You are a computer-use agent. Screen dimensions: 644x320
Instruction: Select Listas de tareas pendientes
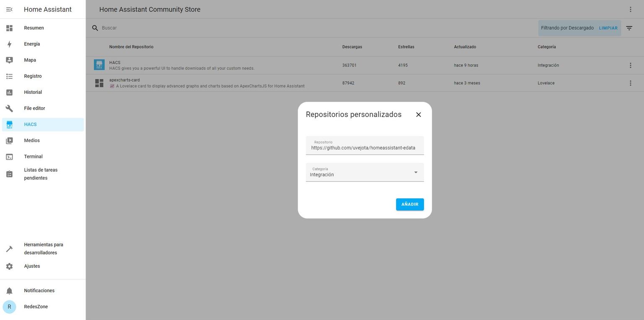coord(43,174)
